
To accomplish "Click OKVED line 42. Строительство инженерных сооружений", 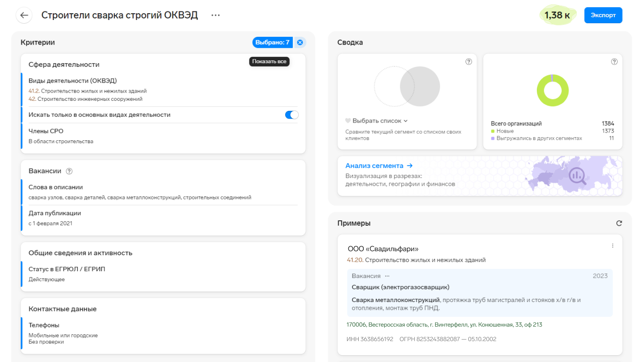I will 85,99.
